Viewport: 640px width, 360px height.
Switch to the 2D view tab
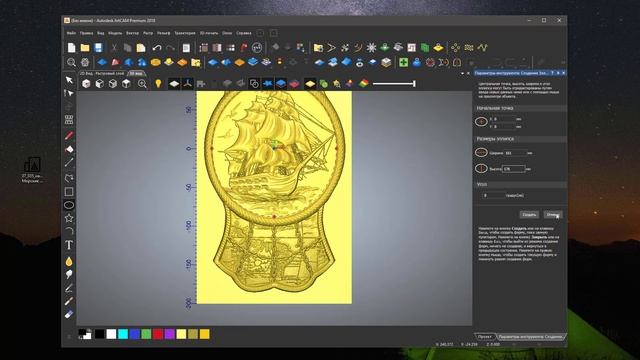click(102, 73)
